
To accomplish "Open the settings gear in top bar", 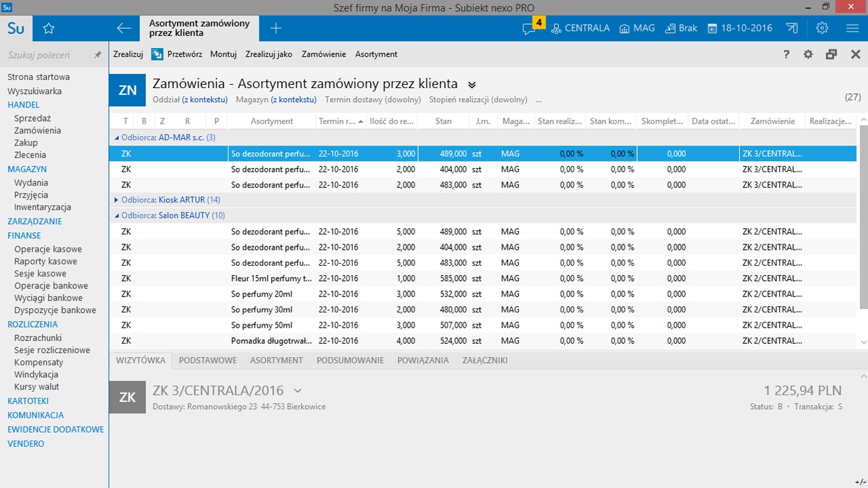I will (822, 28).
